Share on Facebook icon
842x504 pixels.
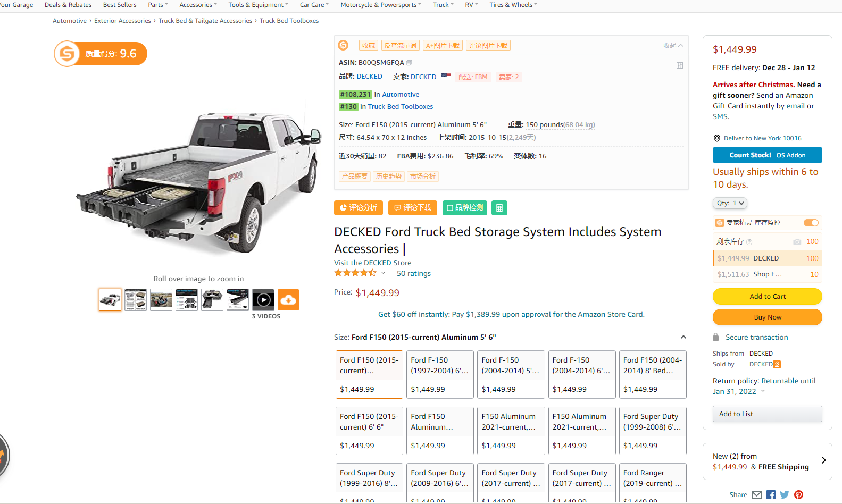[x=771, y=494]
